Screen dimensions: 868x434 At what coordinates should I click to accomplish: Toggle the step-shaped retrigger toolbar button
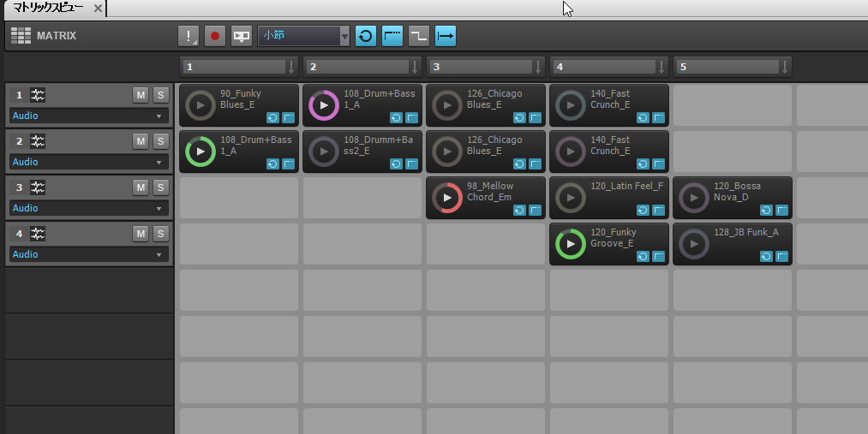click(419, 36)
